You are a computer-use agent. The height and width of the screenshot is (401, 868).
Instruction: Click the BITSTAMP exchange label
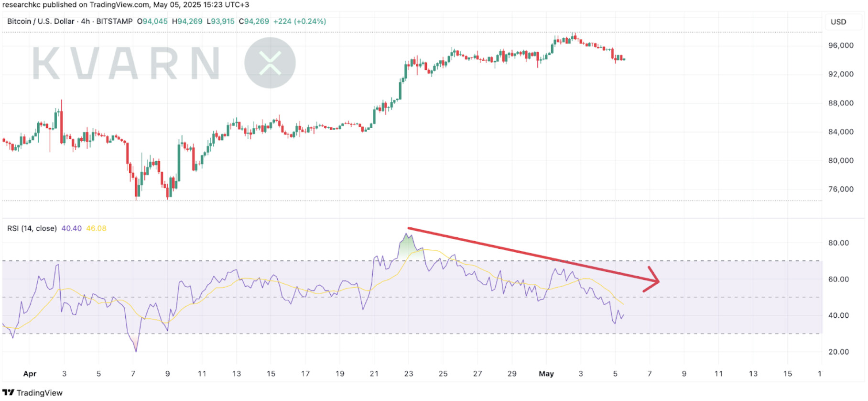[114, 22]
